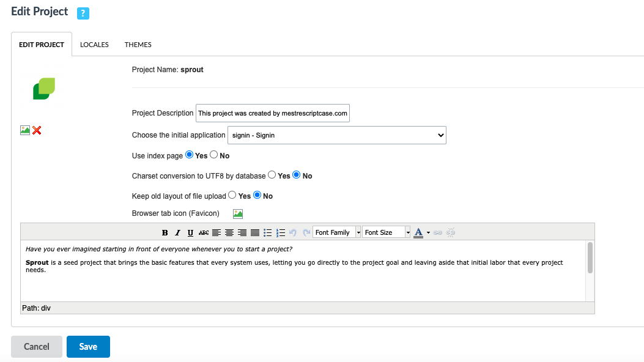
Task: Click the editor's vertical scrollbar
Action: point(590,258)
